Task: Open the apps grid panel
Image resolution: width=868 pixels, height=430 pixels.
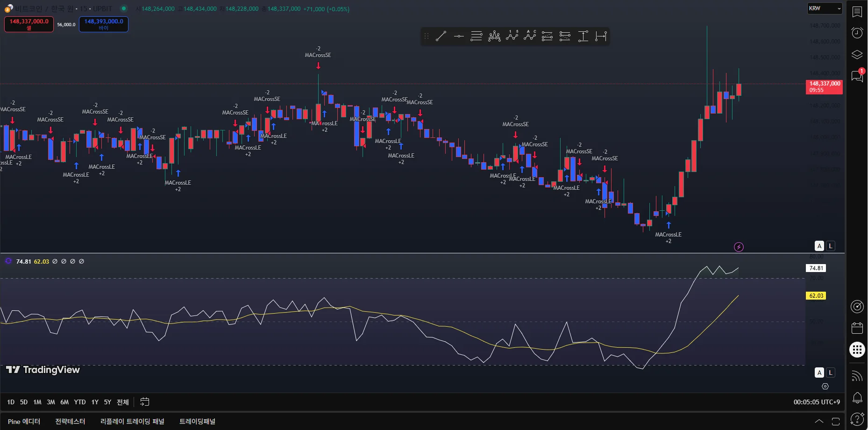Action: tap(857, 350)
